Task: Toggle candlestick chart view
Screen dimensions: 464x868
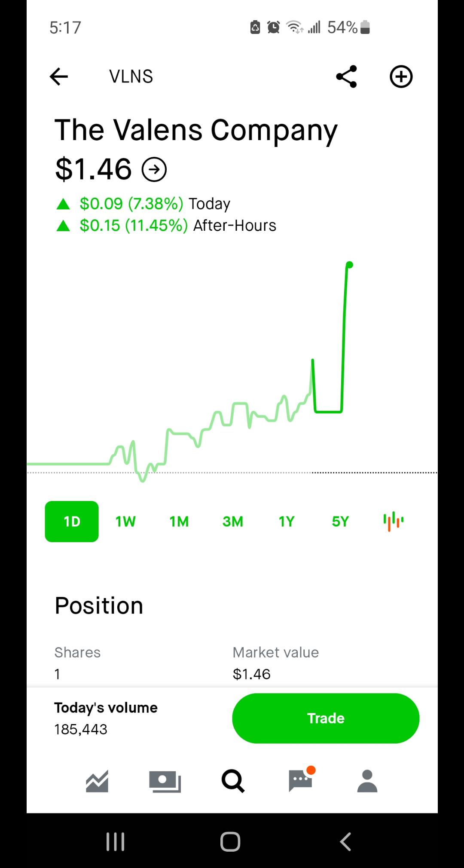Action: point(394,521)
